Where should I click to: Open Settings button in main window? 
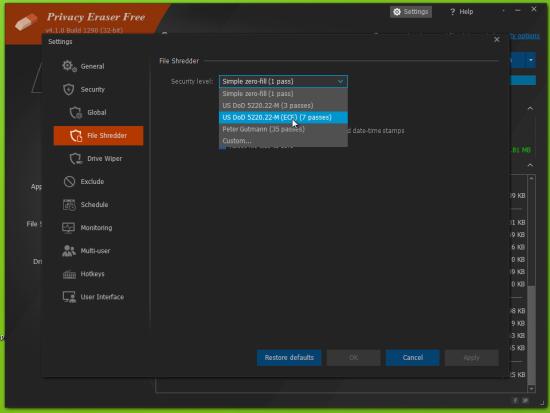(x=411, y=12)
